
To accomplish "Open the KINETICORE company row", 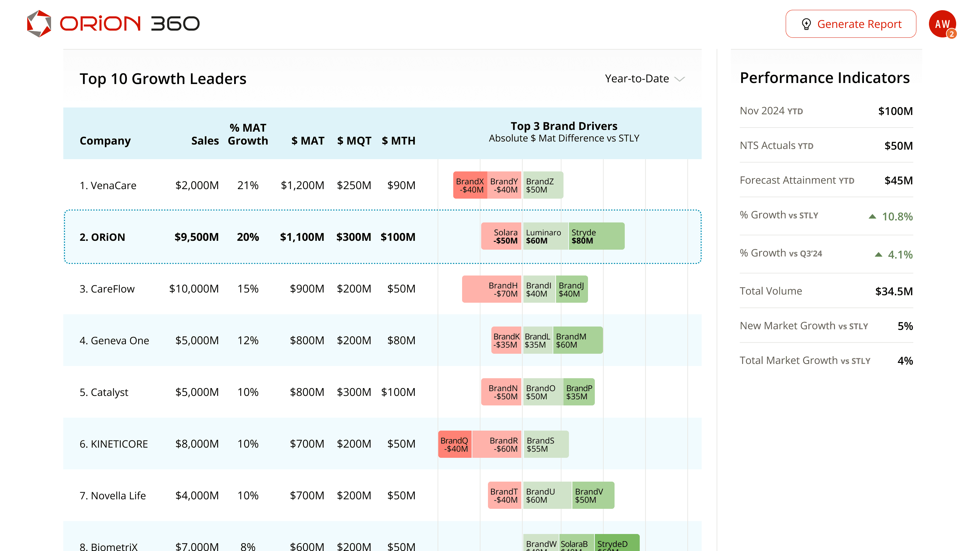I will click(113, 444).
